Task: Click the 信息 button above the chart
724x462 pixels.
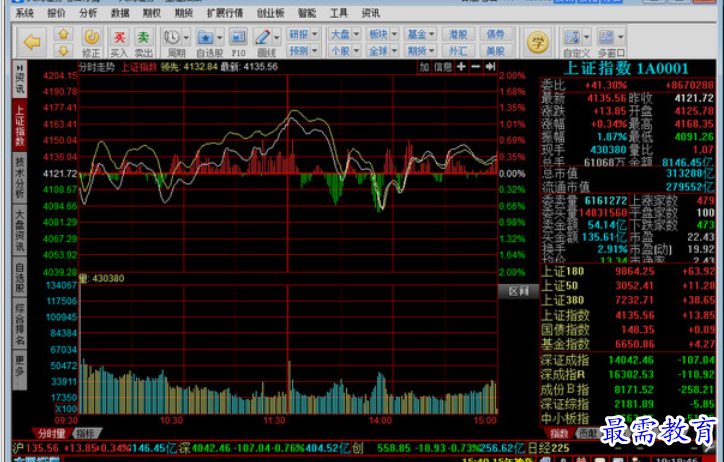Action: point(443,67)
